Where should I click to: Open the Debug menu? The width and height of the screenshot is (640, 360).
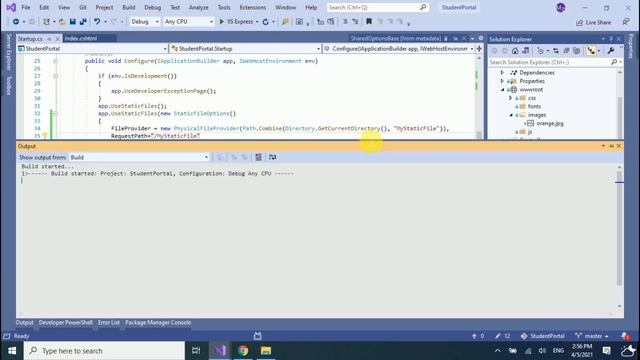pyautogui.click(x=153, y=7)
